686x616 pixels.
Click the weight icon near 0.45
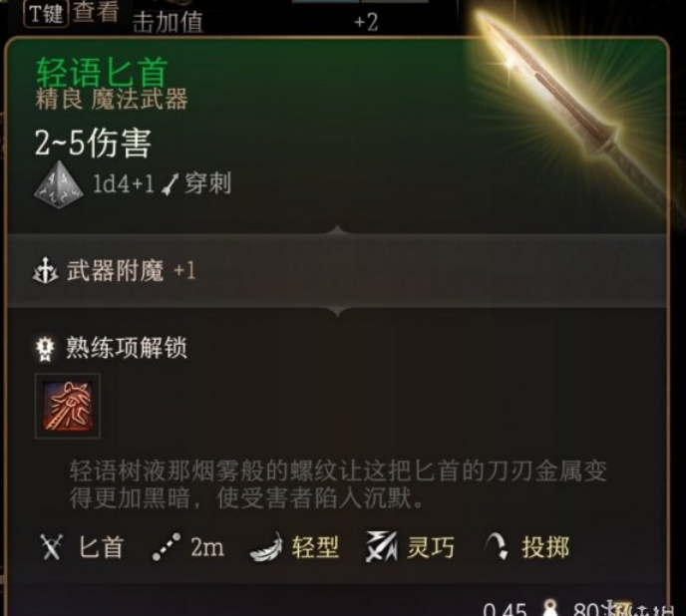550,608
